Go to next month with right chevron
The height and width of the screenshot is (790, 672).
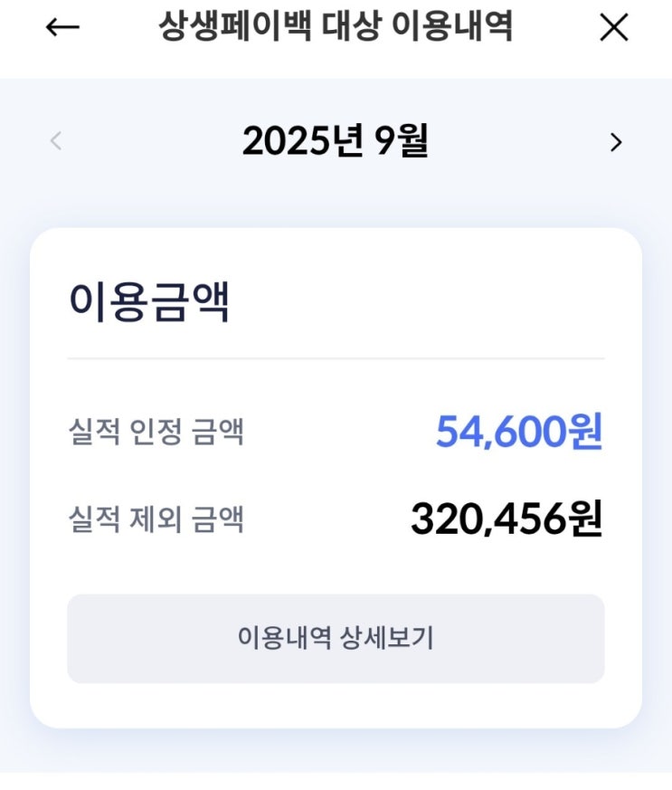[616, 142]
